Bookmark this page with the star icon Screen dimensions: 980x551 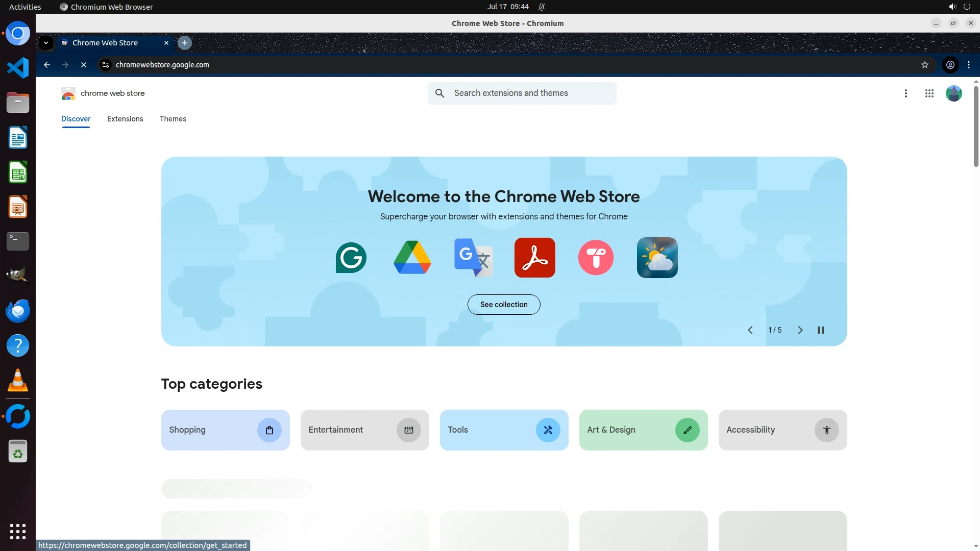point(924,65)
